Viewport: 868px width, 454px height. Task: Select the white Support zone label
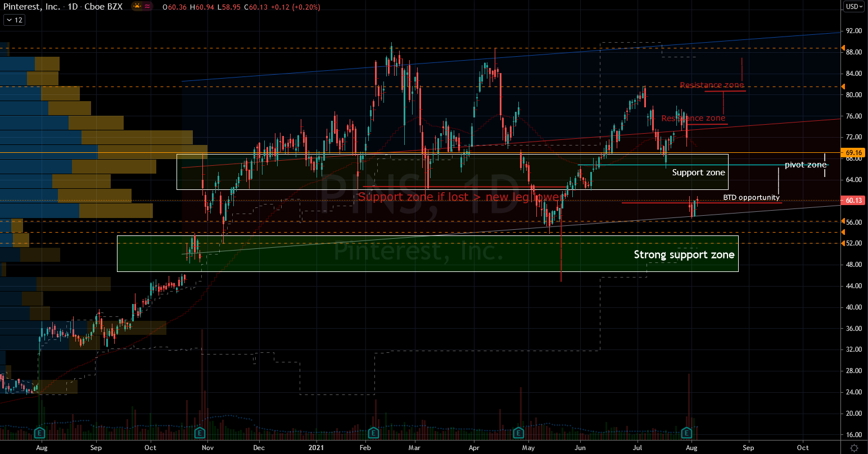click(x=699, y=172)
